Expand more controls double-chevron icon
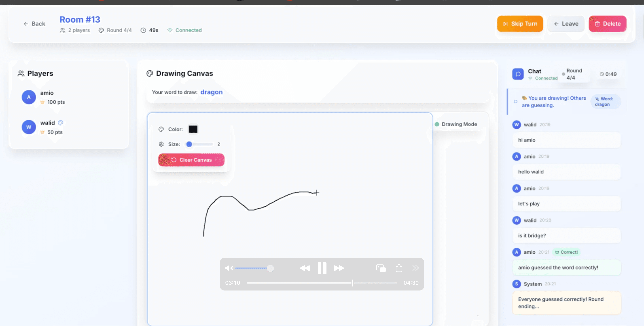The height and width of the screenshot is (326, 644). (x=415, y=268)
